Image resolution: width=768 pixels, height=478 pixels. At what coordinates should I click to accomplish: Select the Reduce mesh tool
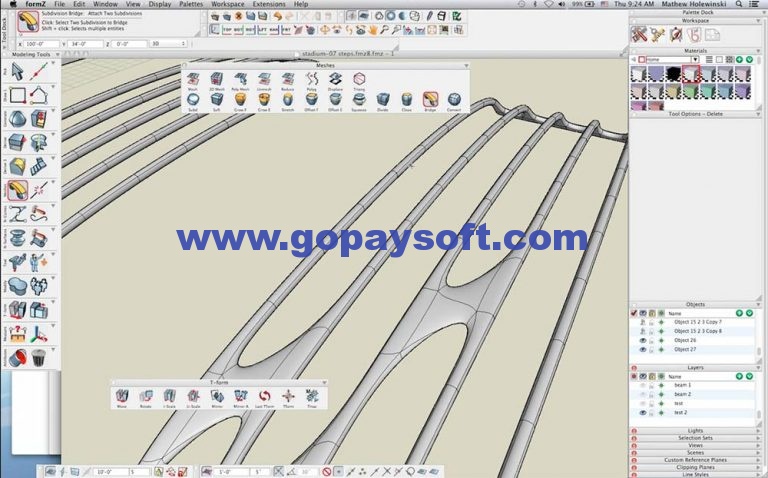click(x=288, y=79)
